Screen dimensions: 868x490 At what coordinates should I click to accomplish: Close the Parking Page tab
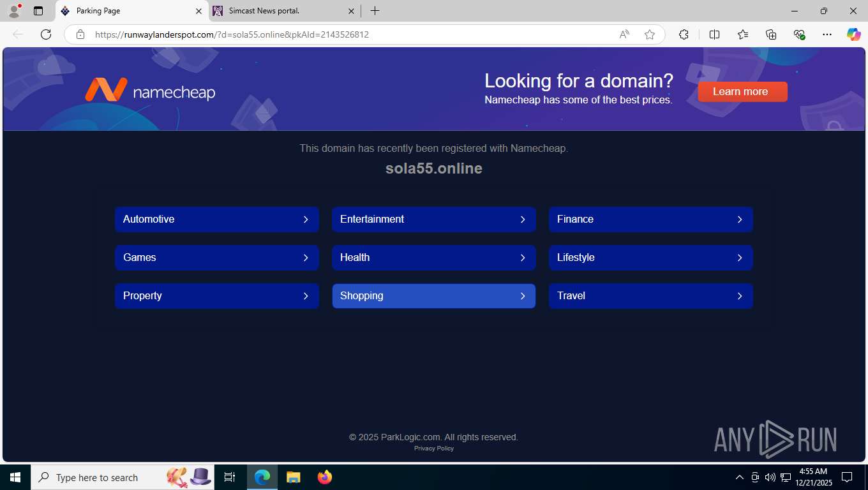click(198, 11)
